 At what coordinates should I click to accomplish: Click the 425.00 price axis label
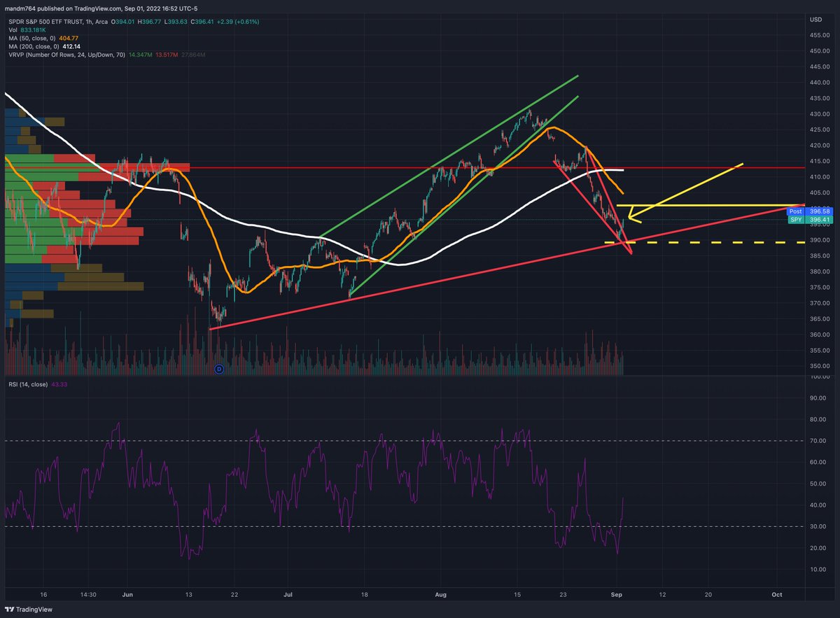click(818, 129)
